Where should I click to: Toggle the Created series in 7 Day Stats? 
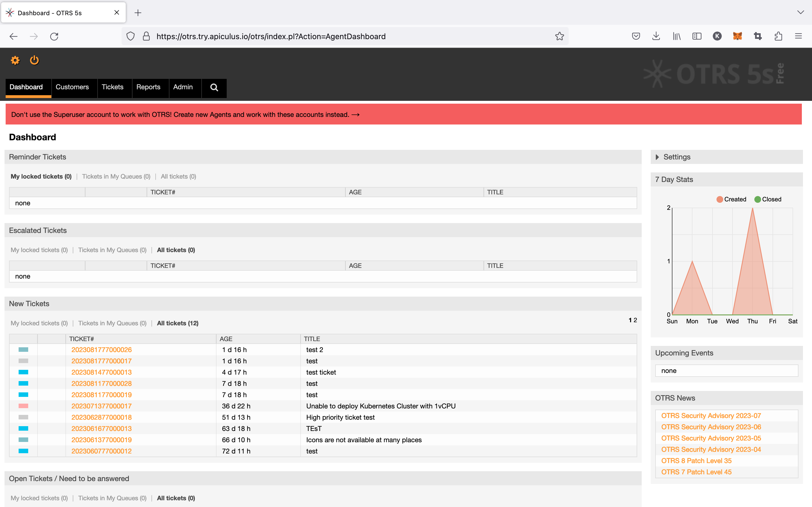pos(731,199)
